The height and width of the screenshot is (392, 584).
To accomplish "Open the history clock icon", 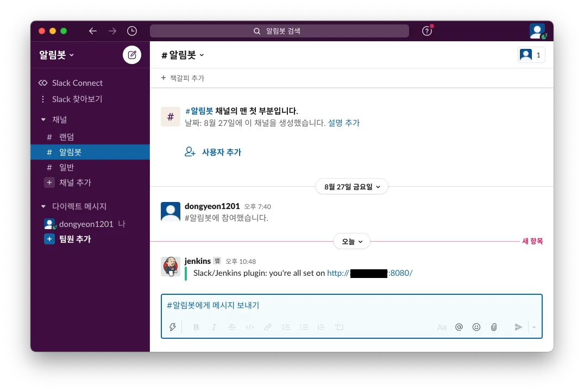I will point(132,31).
